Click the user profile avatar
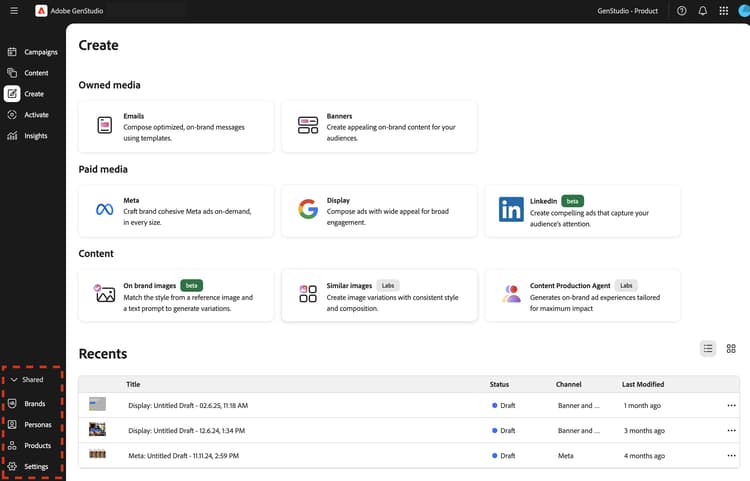The height and width of the screenshot is (481, 750). [x=744, y=11]
